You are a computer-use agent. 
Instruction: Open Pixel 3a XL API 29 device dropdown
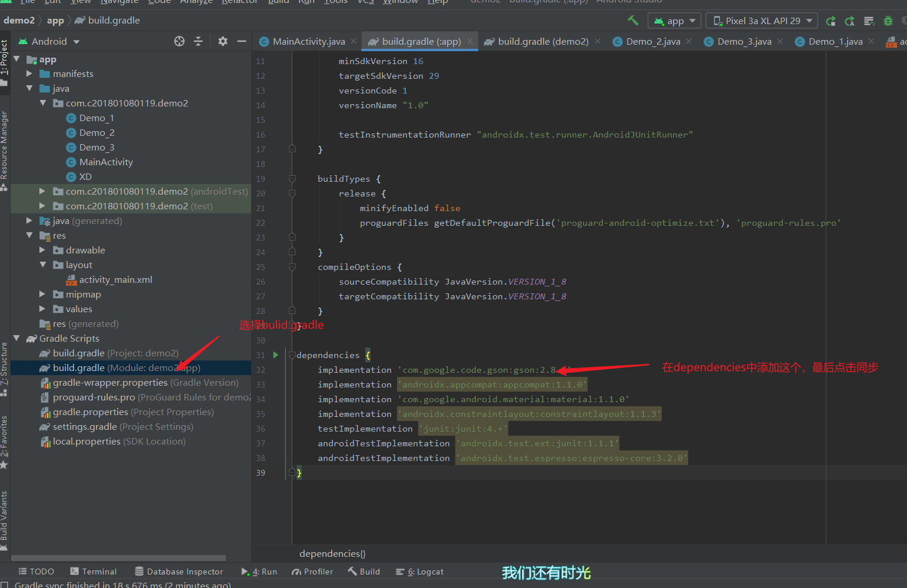coord(762,21)
